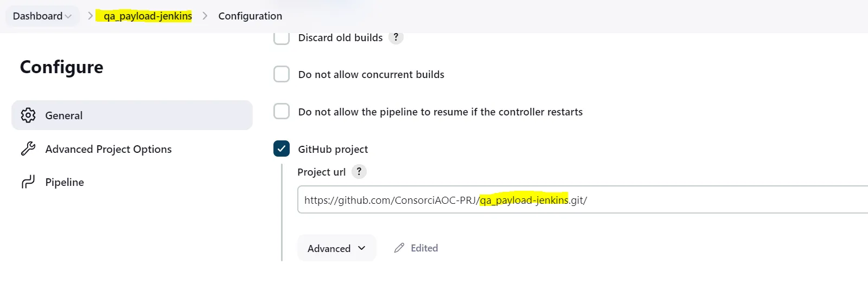Check Do not allow concurrent builds

point(282,74)
